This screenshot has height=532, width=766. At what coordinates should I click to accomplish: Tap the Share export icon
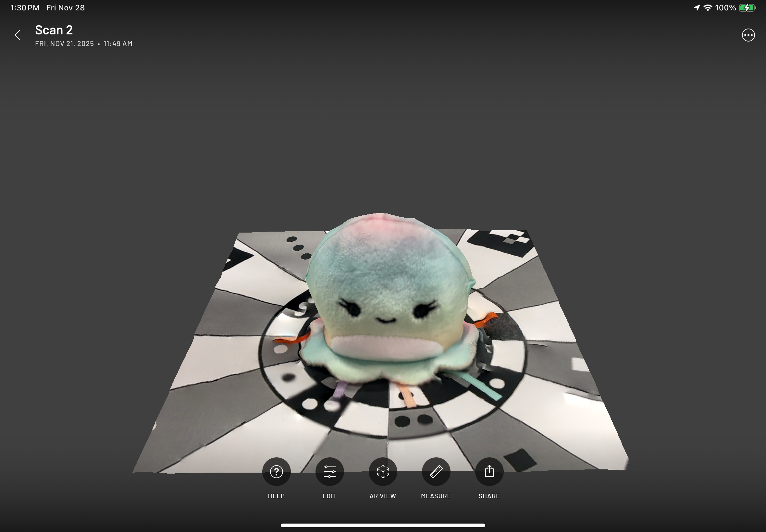(x=489, y=471)
